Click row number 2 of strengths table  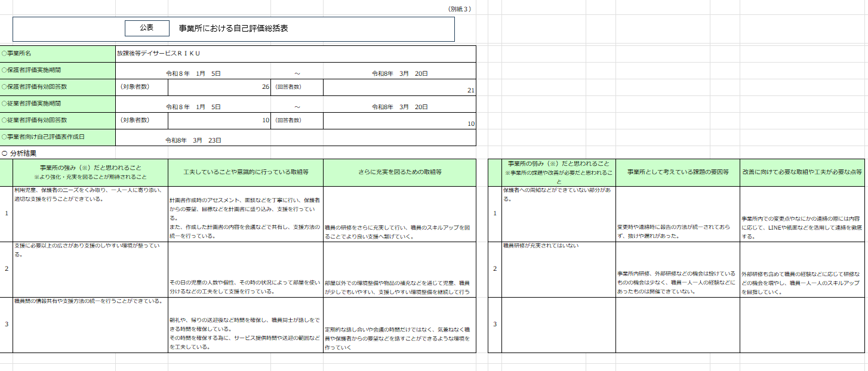tap(6, 269)
